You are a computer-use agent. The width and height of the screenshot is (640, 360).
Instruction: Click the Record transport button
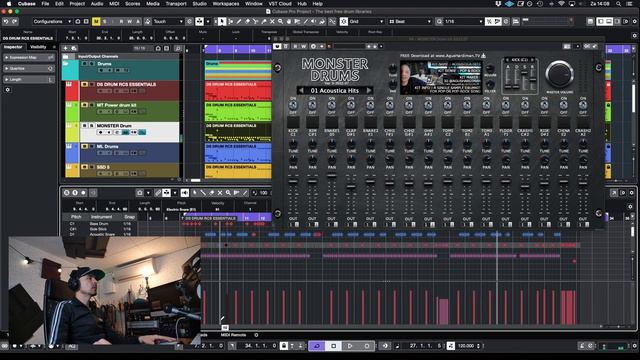[366, 346]
